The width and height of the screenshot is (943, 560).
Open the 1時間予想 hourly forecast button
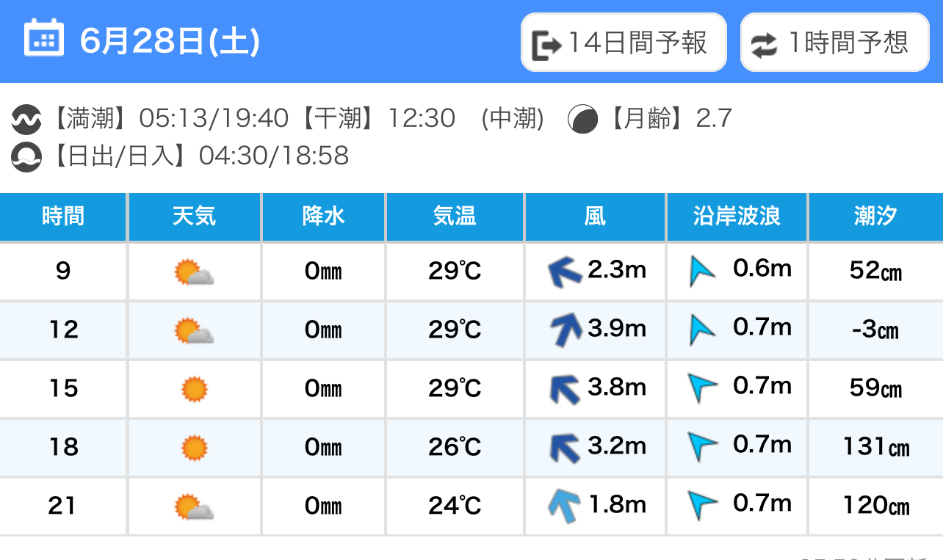[834, 43]
